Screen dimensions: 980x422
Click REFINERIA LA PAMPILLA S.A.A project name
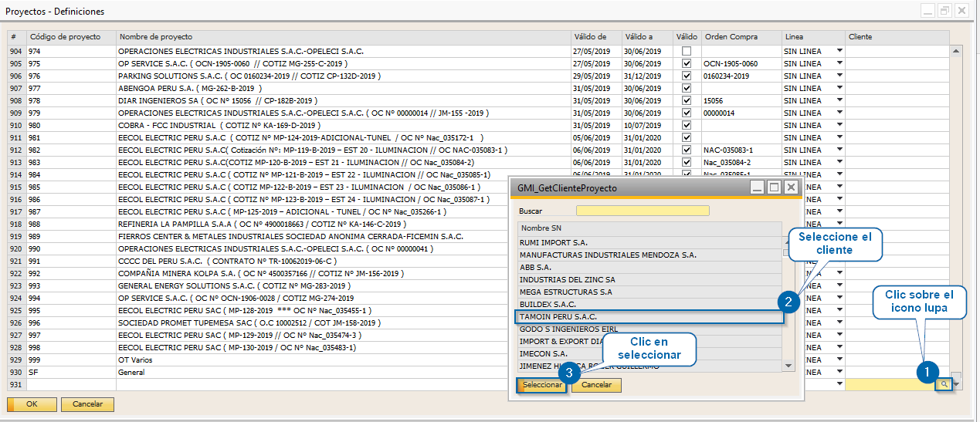(344, 224)
